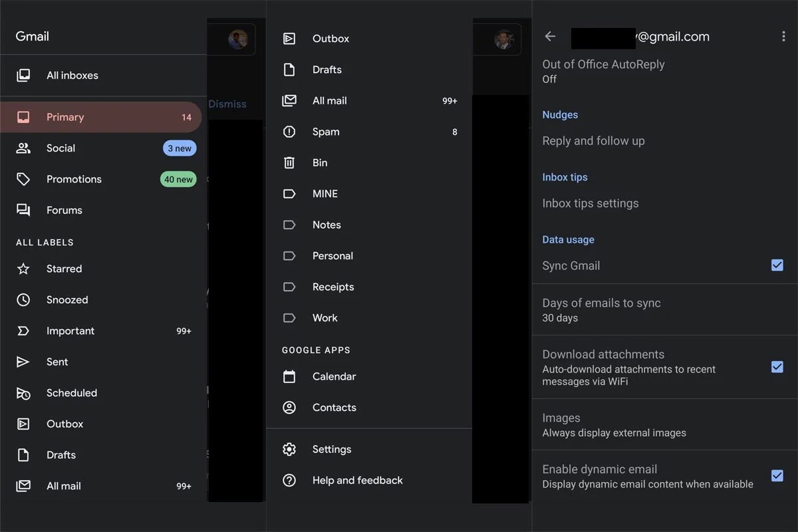Open Google Calendar app icon
This screenshot has height=532, width=798.
(x=289, y=376)
